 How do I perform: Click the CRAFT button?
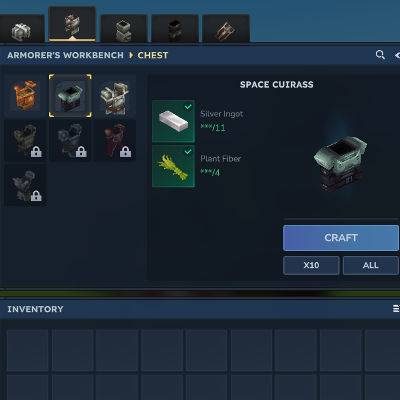[341, 238]
